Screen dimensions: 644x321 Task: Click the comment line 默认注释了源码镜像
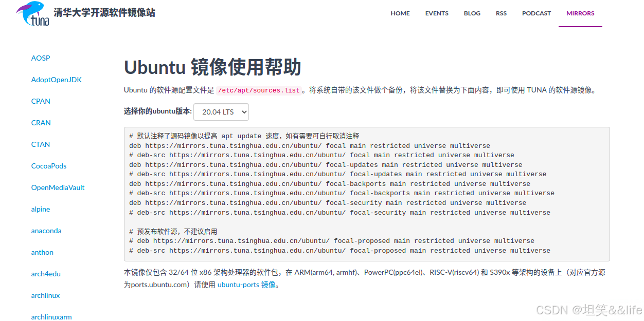(x=244, y=136)
